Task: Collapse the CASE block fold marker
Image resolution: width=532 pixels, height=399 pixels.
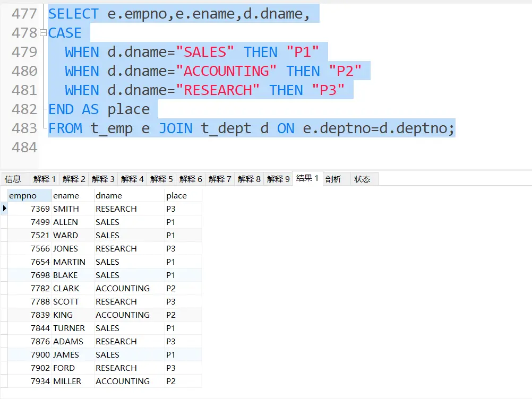Action: point(43,33)
